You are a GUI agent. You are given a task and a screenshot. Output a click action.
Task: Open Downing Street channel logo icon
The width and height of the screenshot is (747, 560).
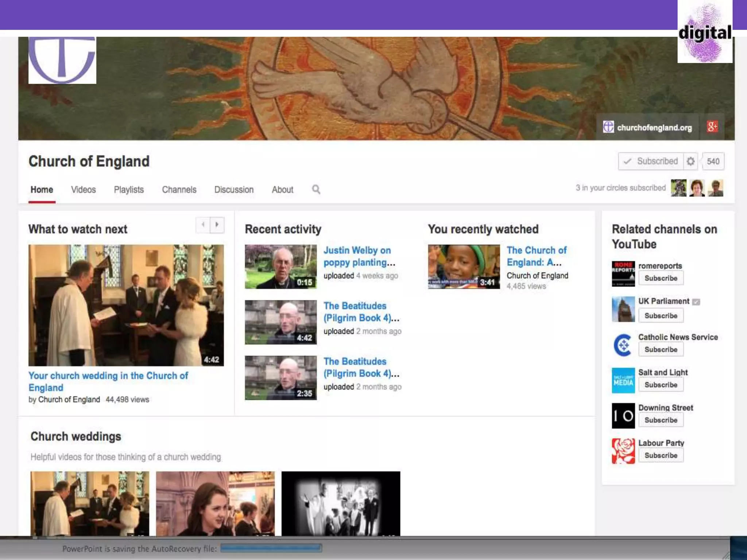623,416
